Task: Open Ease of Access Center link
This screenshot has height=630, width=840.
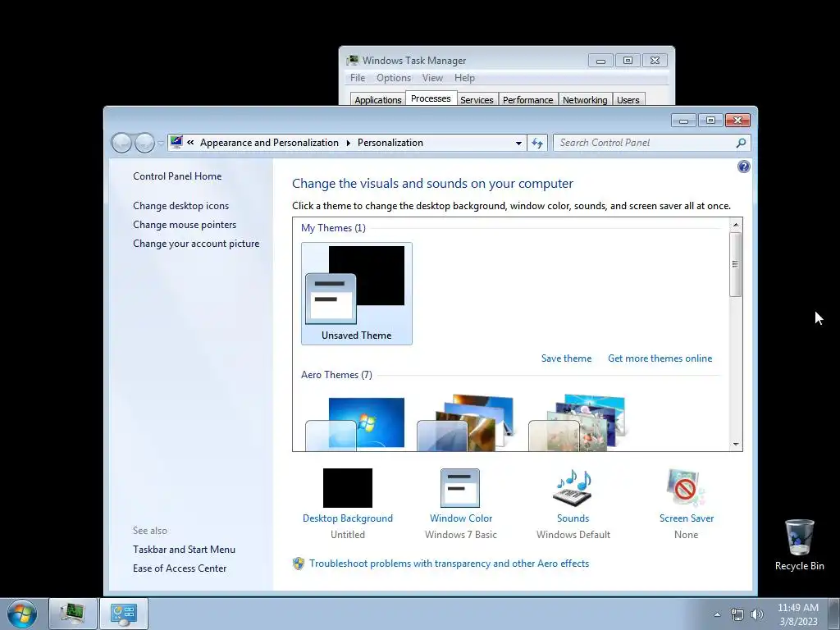Action: (180, 568)
